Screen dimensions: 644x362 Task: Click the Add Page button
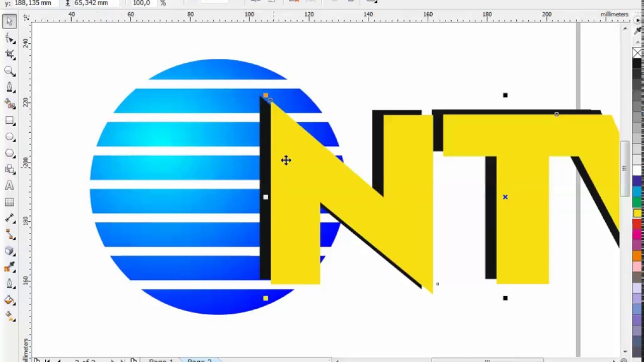(x=134, y=360)
